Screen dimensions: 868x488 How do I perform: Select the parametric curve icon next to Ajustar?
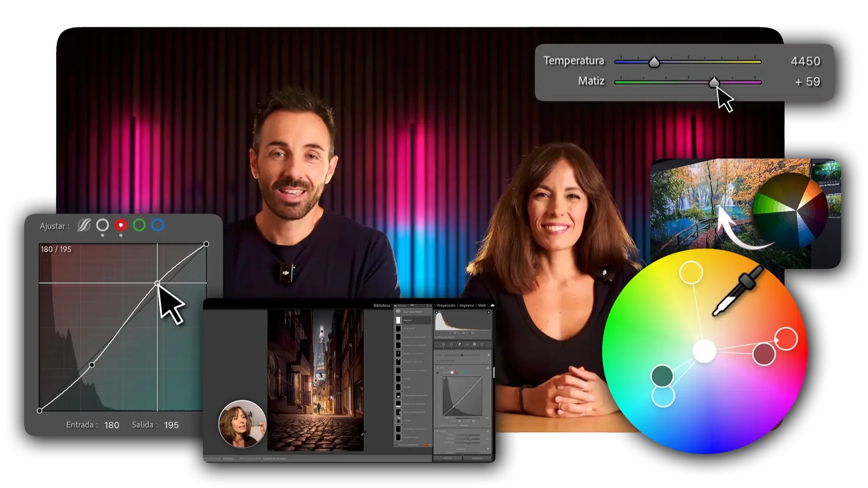(x=84, y=225)
